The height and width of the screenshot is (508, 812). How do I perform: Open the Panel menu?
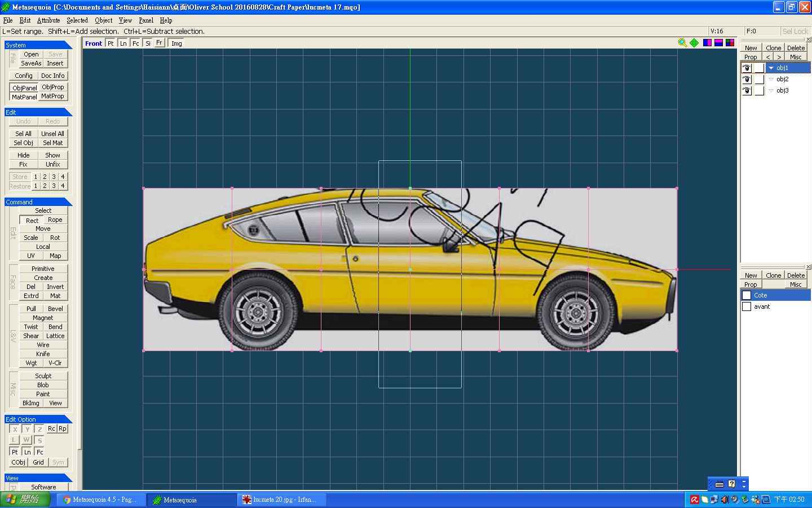point(146,20)
